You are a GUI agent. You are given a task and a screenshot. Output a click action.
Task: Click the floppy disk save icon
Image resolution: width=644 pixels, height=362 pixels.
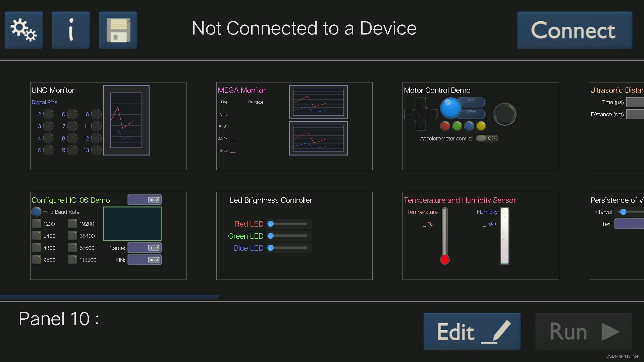click(118, 30)
